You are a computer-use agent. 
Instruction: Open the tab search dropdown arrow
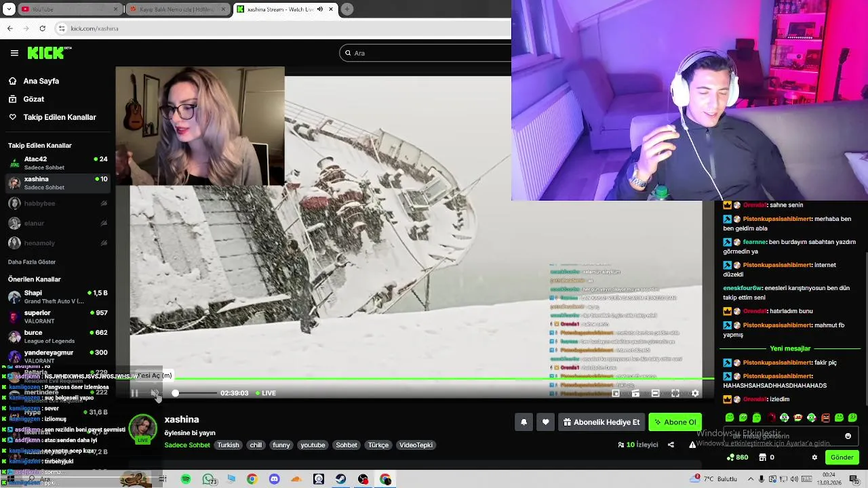click(x=9, y=9)
